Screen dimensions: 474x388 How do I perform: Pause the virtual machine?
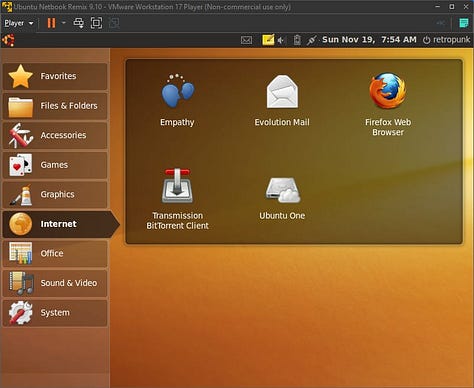pos(51,23)
